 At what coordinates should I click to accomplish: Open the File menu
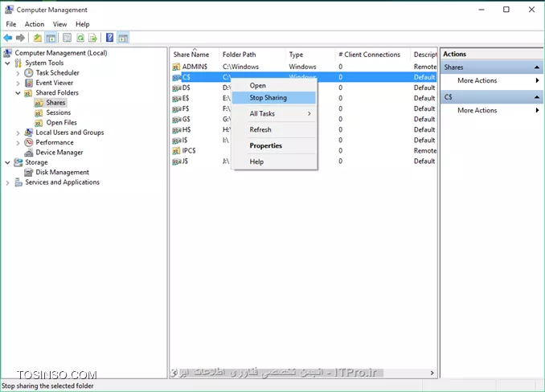11,24
